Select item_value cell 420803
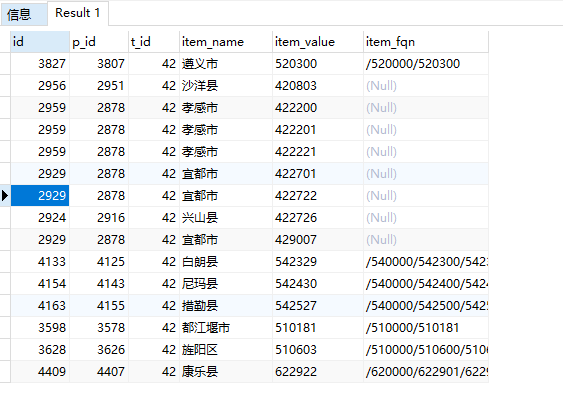Image resolution: width=563 pixels, height=394 pixels. [318, 86]
